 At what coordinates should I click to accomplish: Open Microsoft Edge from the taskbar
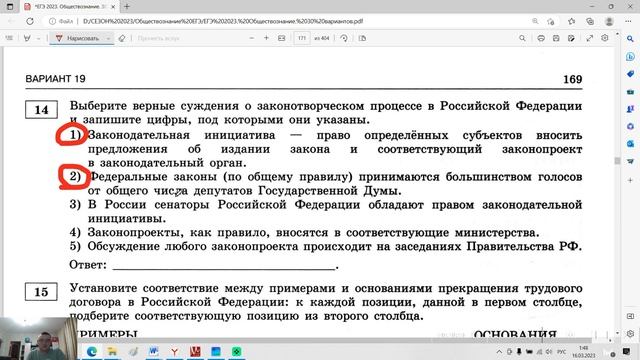click(92, 351)
